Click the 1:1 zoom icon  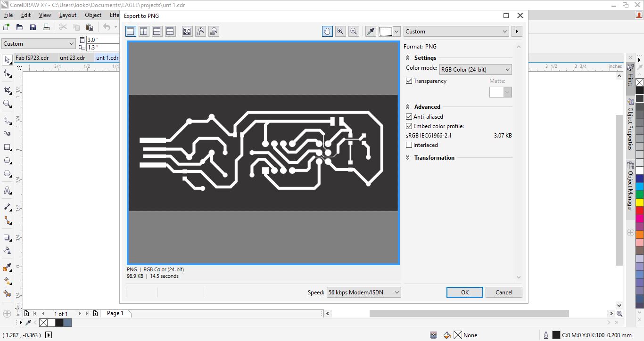pos(200,32)
